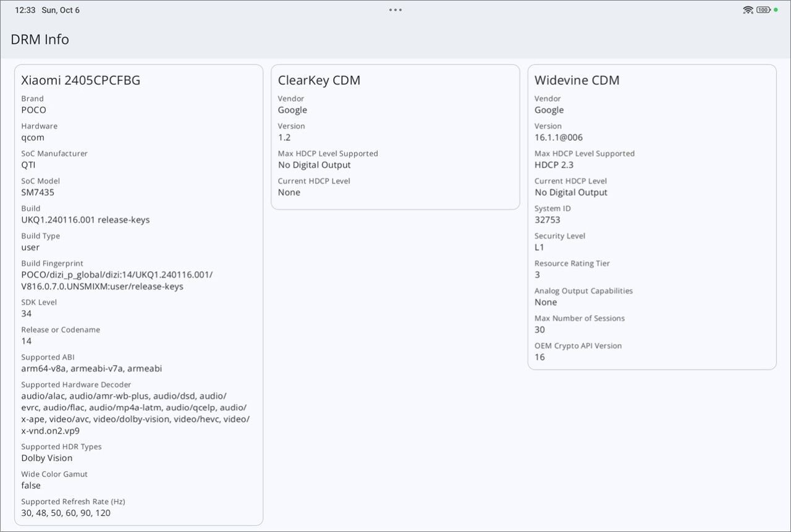This screenshot has height=532, width=791.
Task: Tap the SoC Model SM7435 value
Action: point(38,192)
